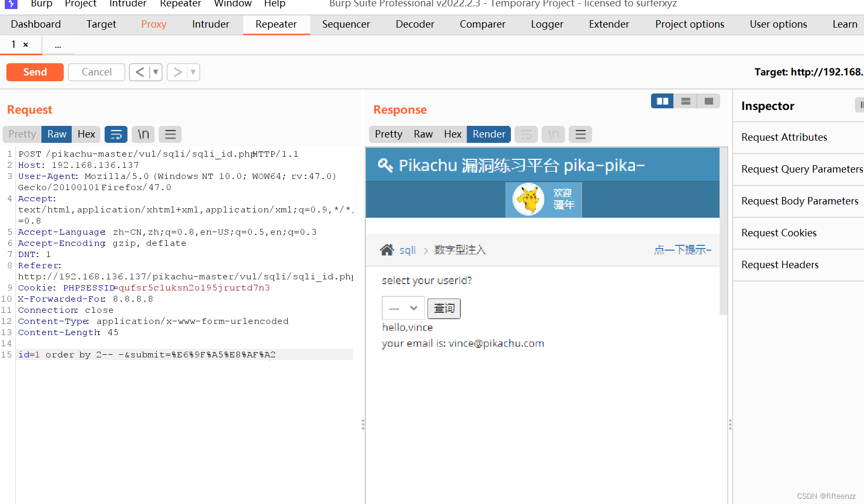Go forward in request history

click(177, 72)
